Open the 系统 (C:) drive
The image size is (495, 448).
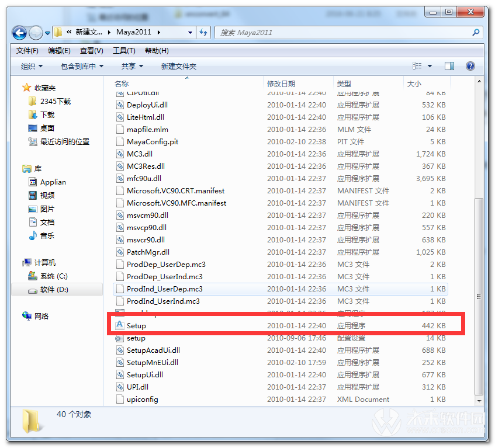(x=48, y=276)
